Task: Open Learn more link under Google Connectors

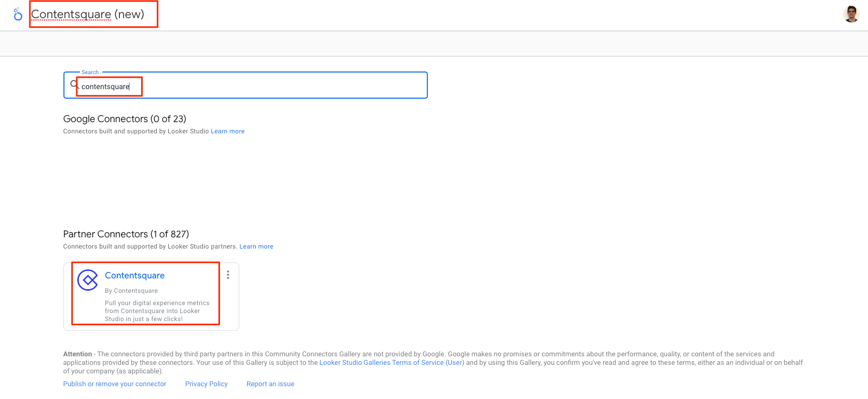Action: pos(228,131)
